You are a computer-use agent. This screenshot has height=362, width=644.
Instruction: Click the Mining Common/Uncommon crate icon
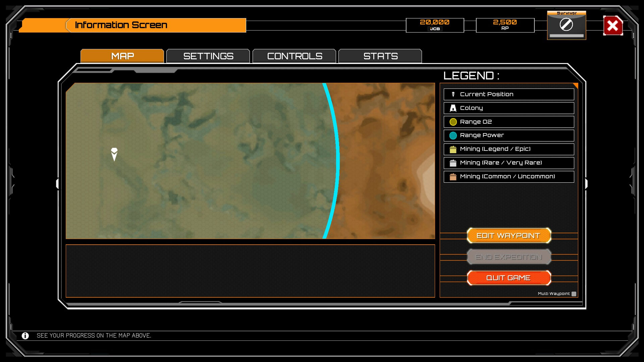coord(453,177)
